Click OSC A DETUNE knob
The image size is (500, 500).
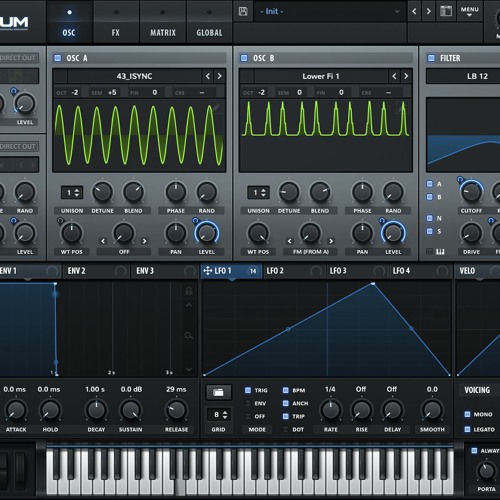[102, 192]
